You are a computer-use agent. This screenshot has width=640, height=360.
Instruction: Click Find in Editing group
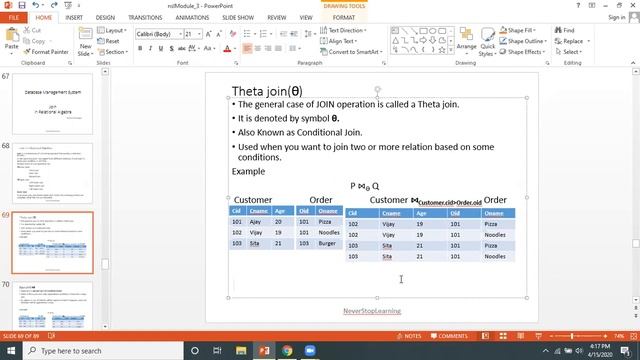[564, 30]
